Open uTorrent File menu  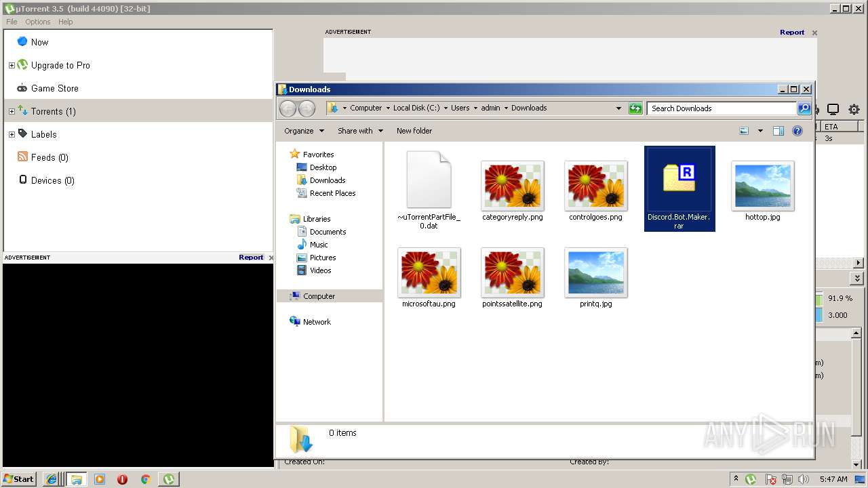point(12,22)
